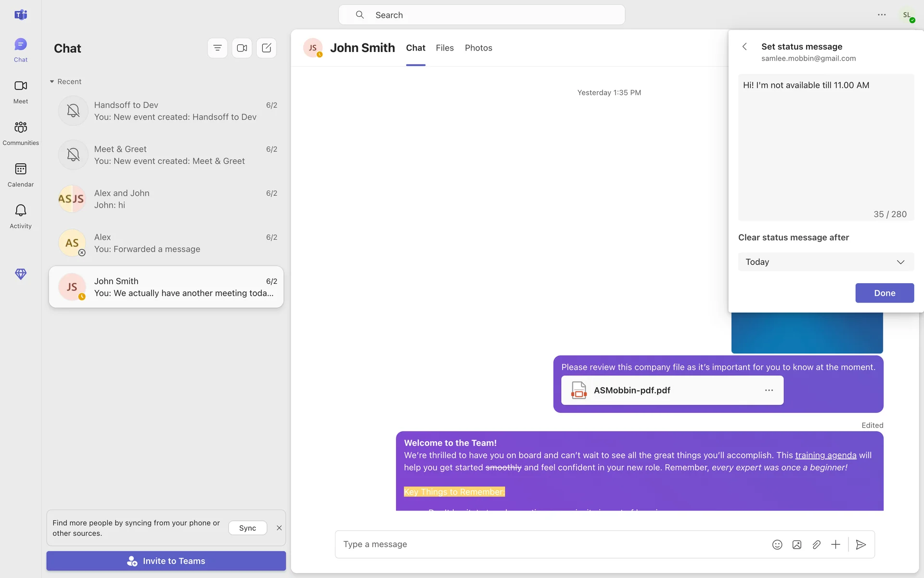The image size is (924, 578).
Task: Start a video call with Meet now
Action: pos(242,48)
